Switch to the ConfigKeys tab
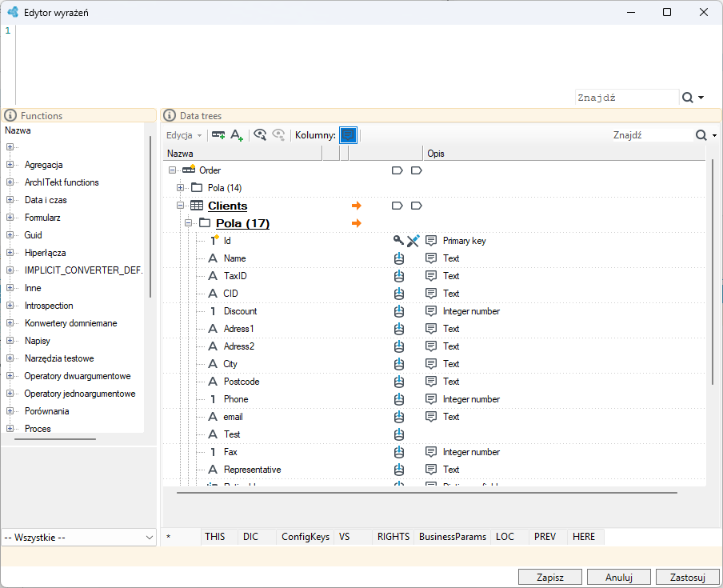 point(306,537)
